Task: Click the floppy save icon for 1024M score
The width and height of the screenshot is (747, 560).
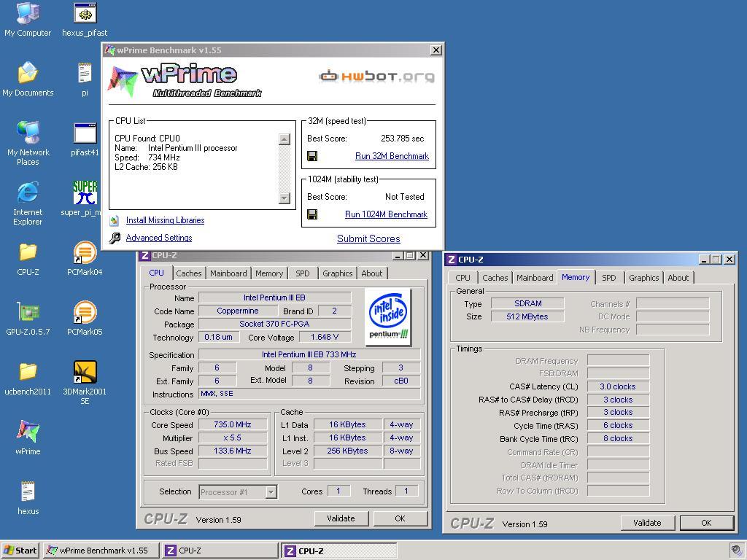Action: click(x=312, y=214)
